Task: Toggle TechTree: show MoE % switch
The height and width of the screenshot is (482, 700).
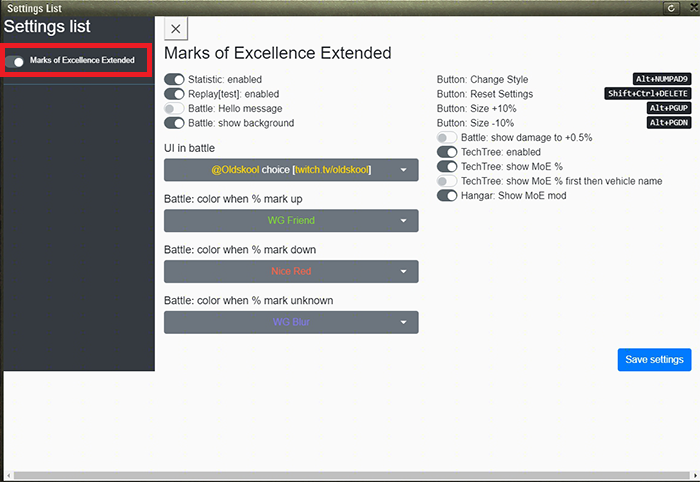Action: pyautogui.click(x=447, y=166)
